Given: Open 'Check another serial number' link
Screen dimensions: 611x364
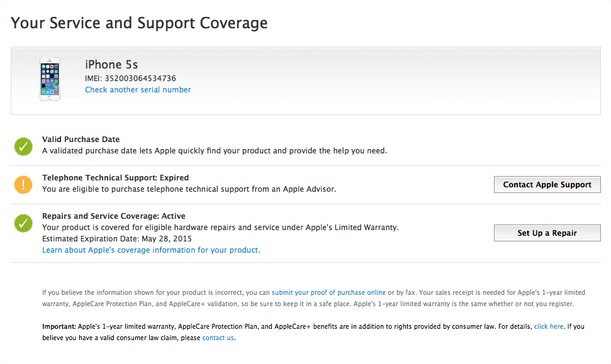Looking at the screenshot, I should (x=138, y=89).
